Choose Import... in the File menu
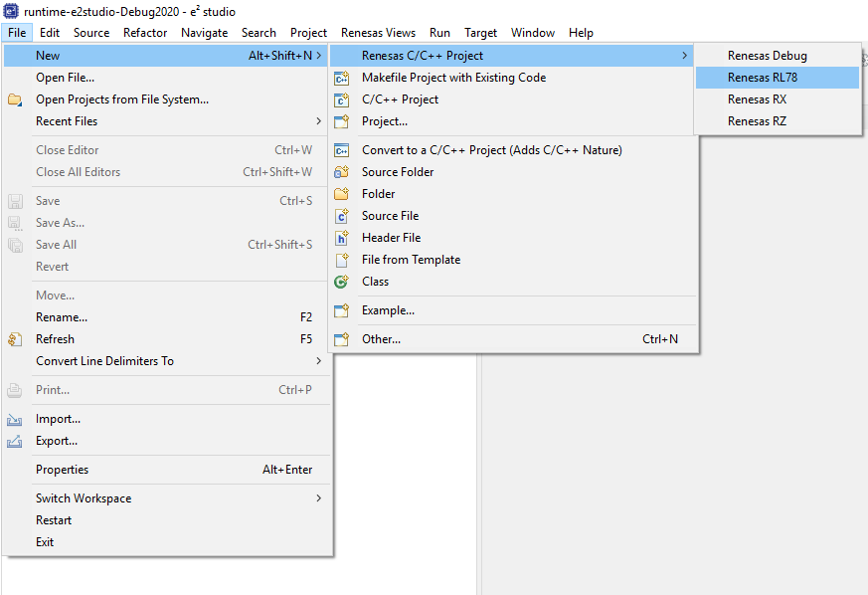This screenshot has height=595, width=868. (x=167, y=419)
